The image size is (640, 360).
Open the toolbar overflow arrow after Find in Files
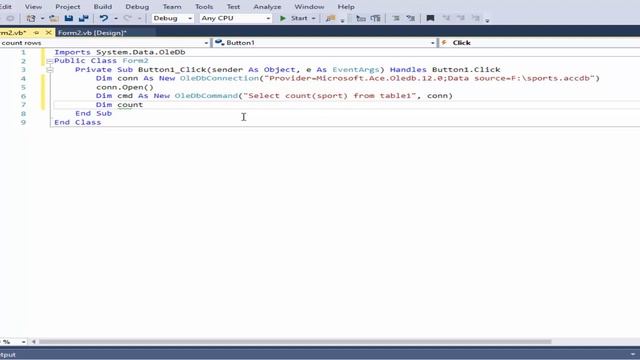342,20
